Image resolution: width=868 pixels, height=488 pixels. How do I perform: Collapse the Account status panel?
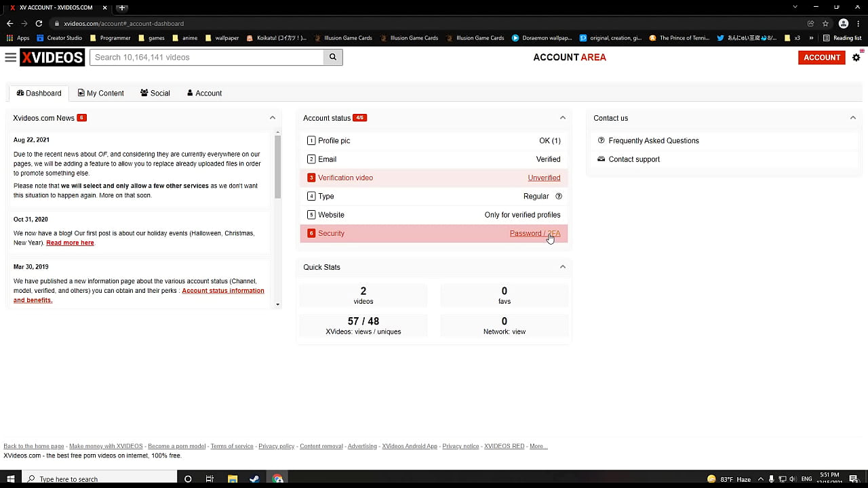(x=562, y=118)
